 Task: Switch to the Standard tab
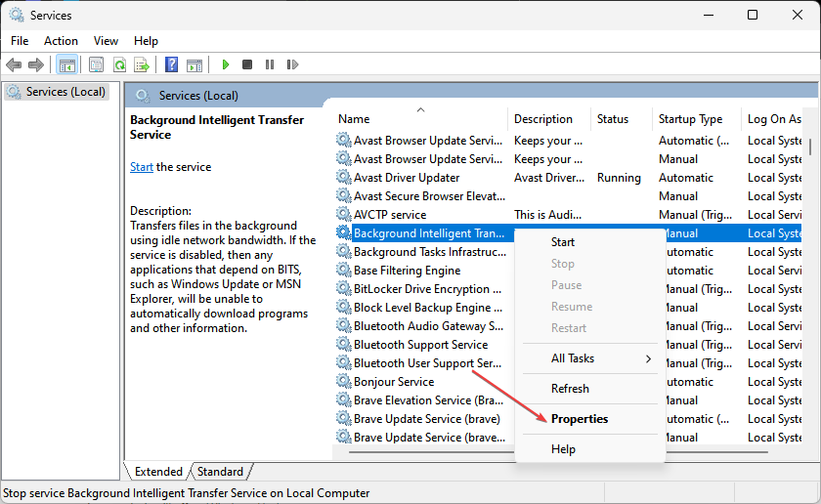coord(221,472)
